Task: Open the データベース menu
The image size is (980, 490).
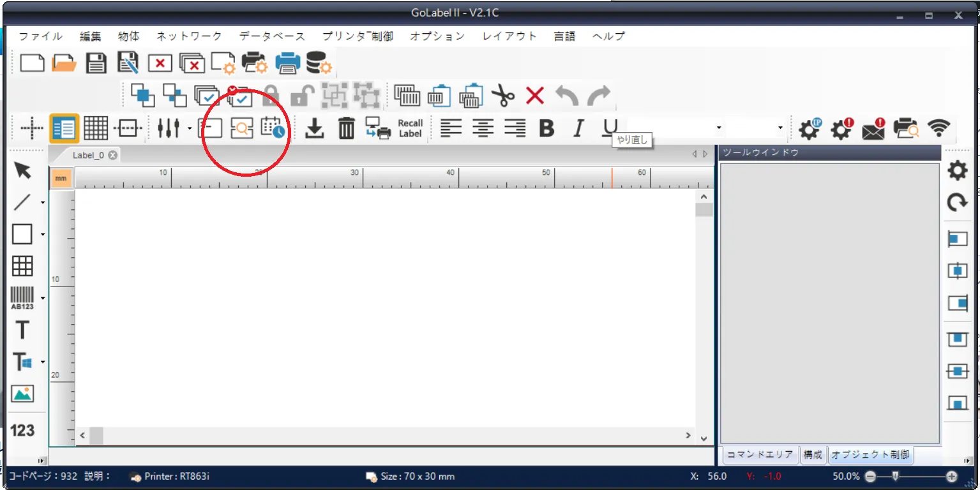Action: pos(272,36)
